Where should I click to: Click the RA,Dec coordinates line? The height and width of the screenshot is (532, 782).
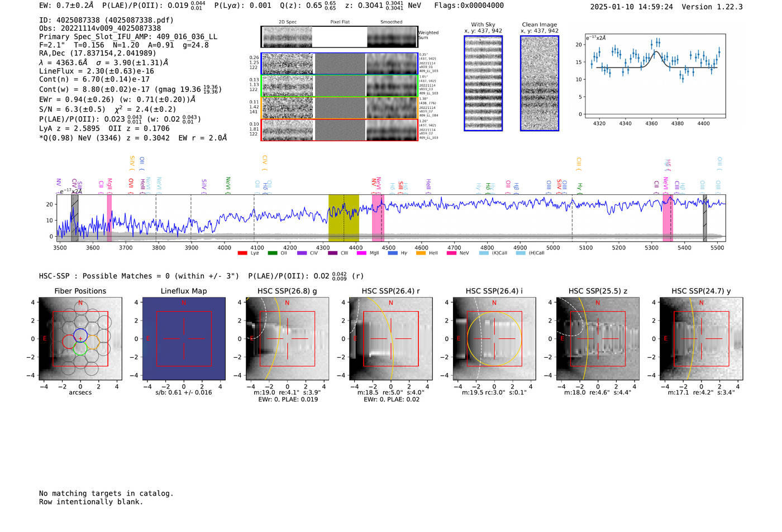click(98, 54)
